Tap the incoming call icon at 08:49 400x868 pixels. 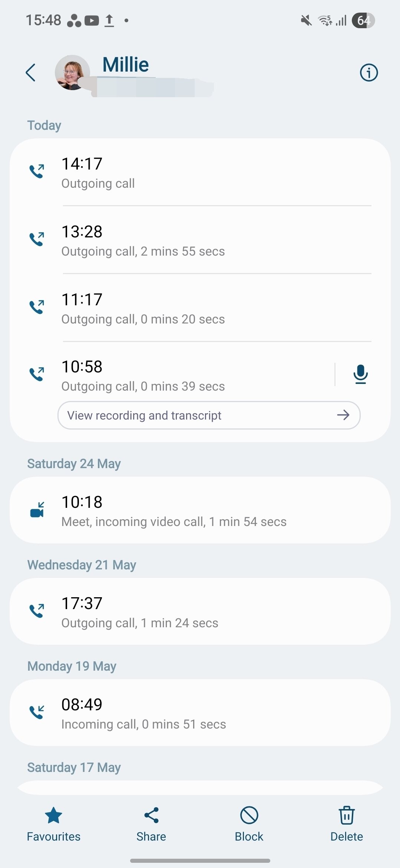click(37, 712)
